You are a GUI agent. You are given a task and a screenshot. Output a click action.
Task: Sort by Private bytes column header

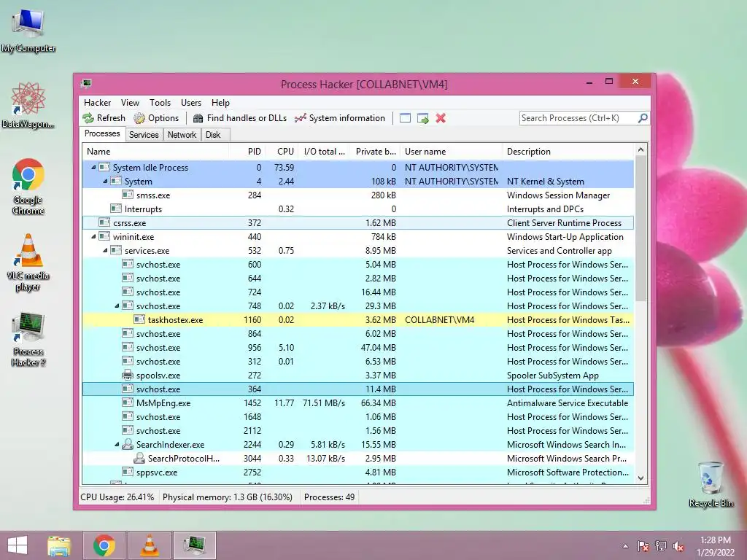point(376,152)
